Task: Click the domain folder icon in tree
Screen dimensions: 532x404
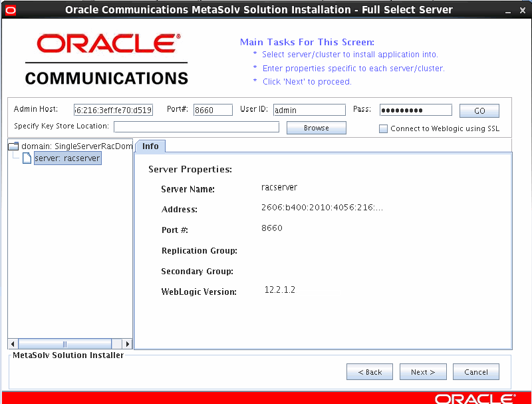Action: pyautogui.click(x=13, y=146)
